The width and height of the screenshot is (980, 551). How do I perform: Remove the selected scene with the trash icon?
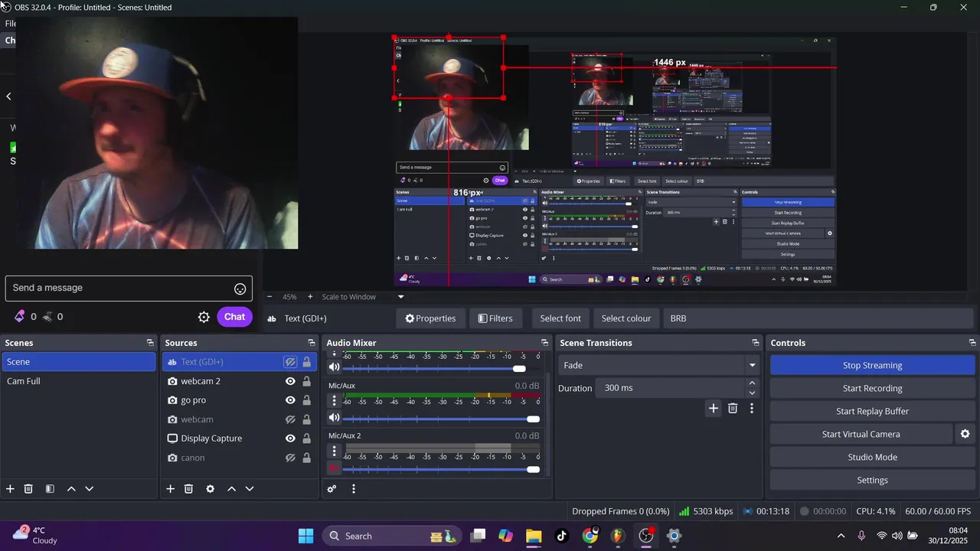[x=28, y=488]
